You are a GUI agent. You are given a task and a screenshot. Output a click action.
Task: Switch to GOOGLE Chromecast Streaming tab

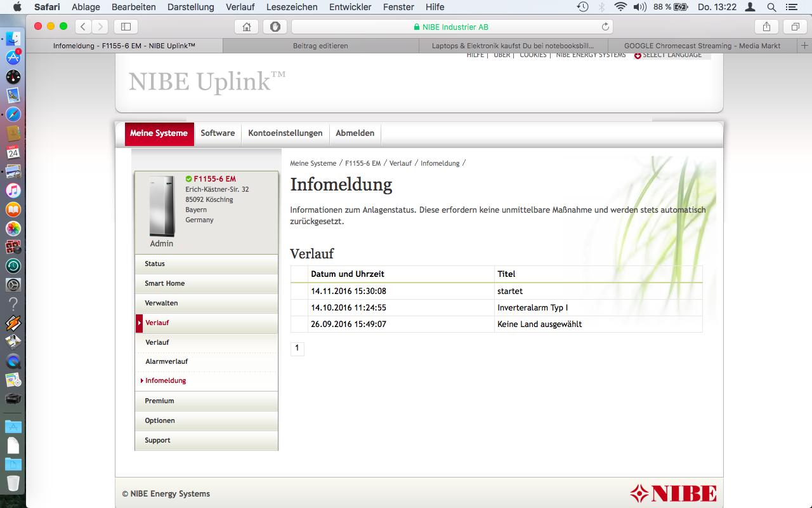702,46
